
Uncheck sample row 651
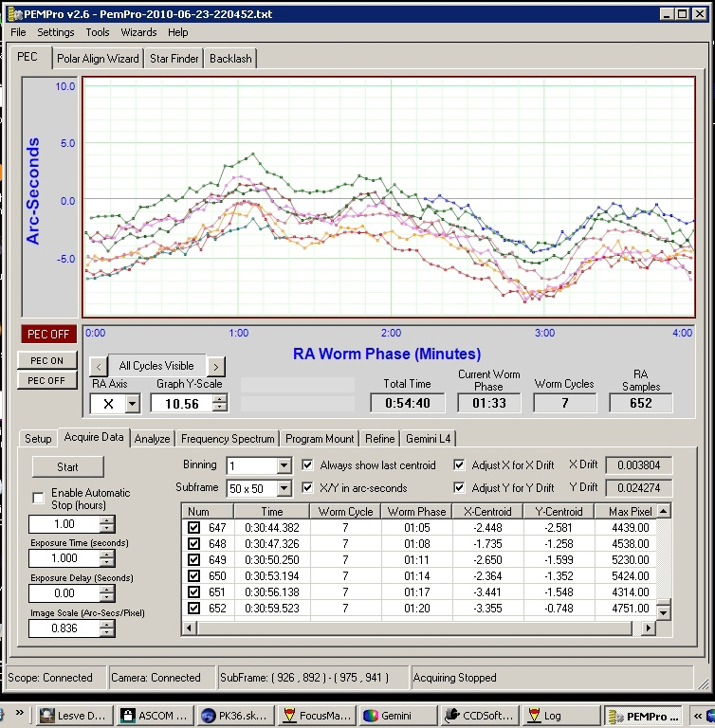[x=193, y=591]
